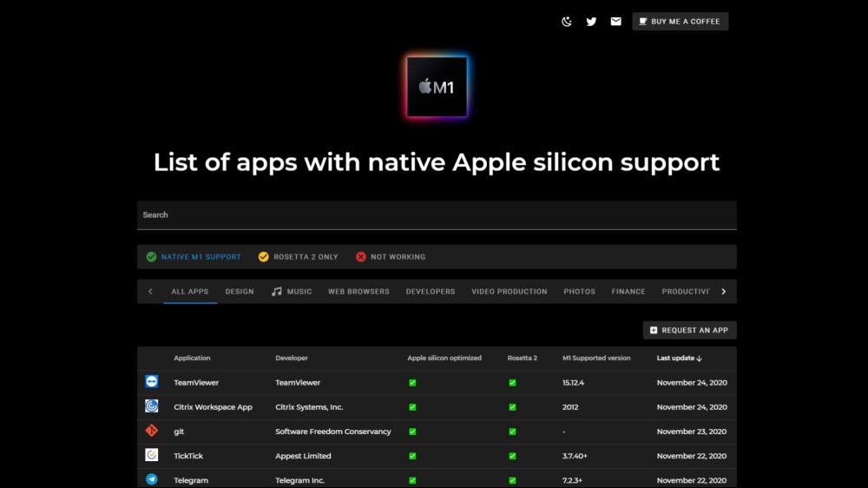Click the Telegram app icon
Viewport: 868px width, 488px height.
pyautogui.click(x=152, y=479)
